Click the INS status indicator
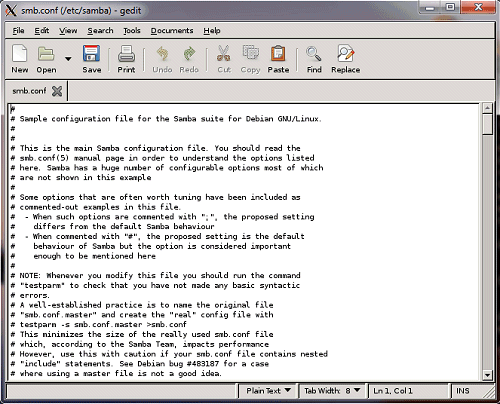Image resolution: width=500 pixels, height=404 pixels. pos(463,391)
